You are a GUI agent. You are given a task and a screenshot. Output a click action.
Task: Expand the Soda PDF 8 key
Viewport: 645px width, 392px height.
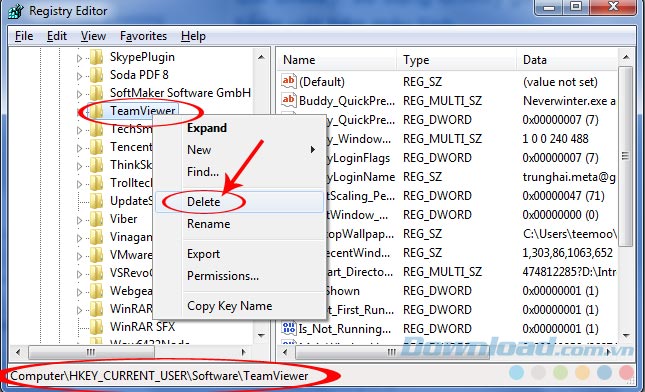(79, 76)
